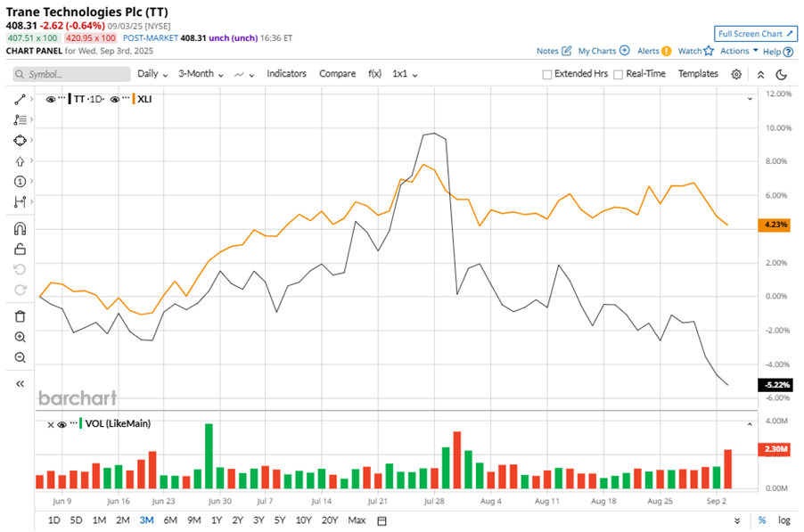This screenshot has height=532, width=804.
Task: Open Alerts exclamation icon
Action: 666,51
